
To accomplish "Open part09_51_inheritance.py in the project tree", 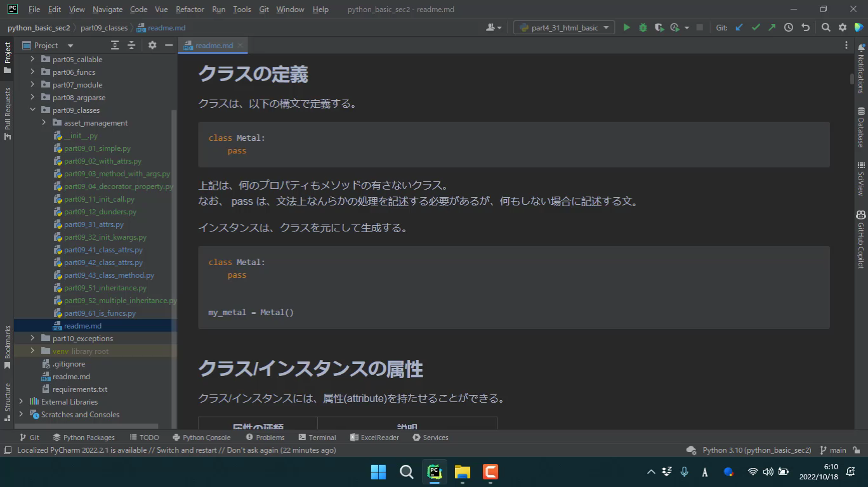I will coord(105,288).
